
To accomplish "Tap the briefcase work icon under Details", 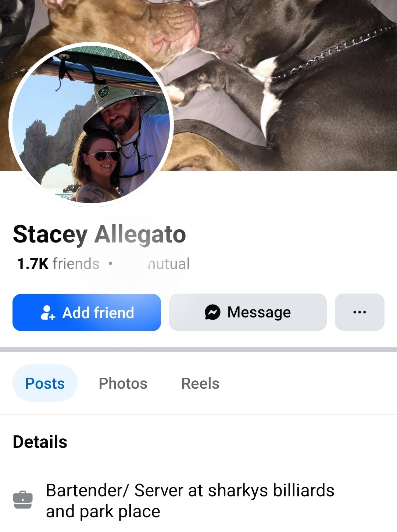I will pyautogui.click(x=23, y=500).
